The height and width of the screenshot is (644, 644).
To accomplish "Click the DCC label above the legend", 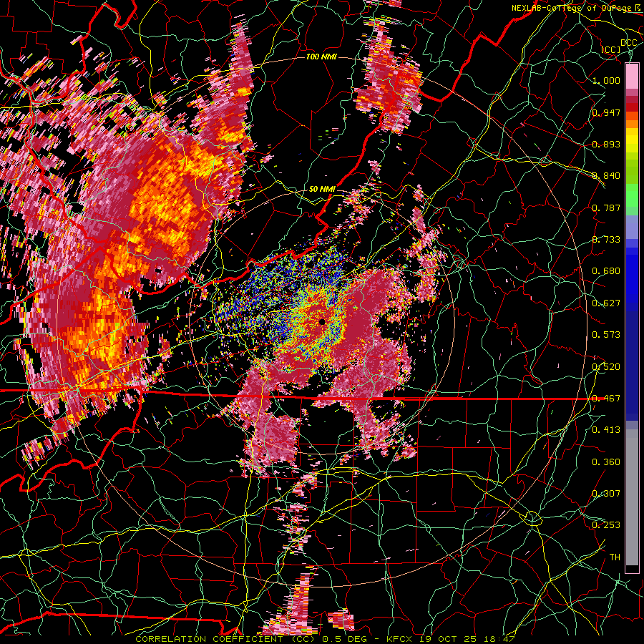I will (x=629, y=43).
